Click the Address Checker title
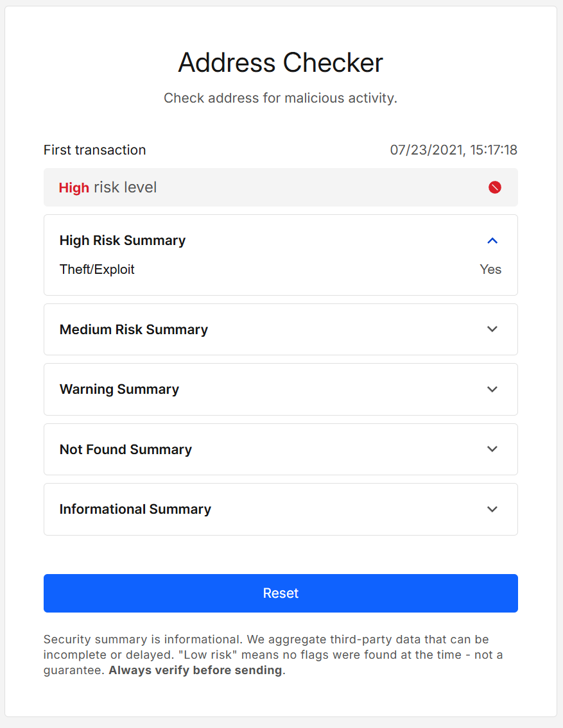The width and height of the screenshot is (563, 728). click(x=281, y=62)
